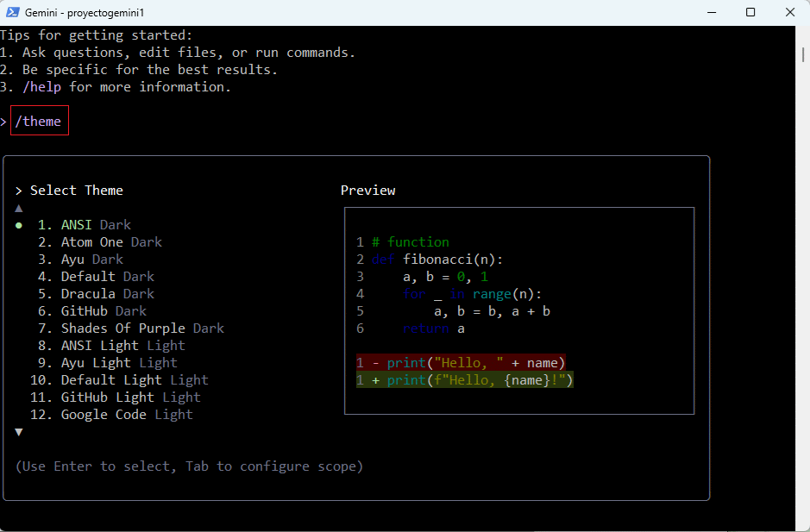810x532 pixels.
Task: Click the red removed print line in preview
Action: click(461, 362)
